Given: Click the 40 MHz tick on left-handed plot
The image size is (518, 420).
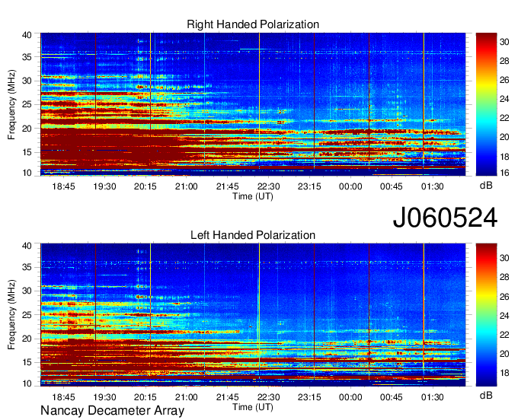Looking at the screenshot, I should 27,246.
